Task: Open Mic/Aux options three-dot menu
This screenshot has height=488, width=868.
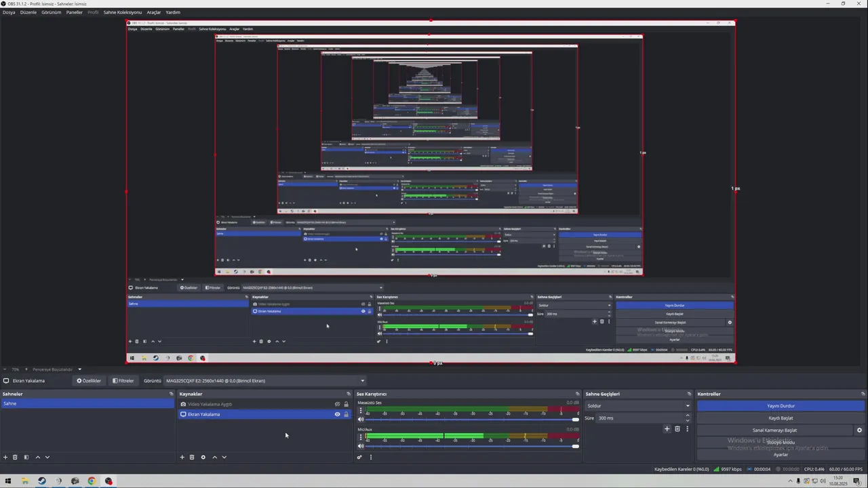Action: click(360, 437)
